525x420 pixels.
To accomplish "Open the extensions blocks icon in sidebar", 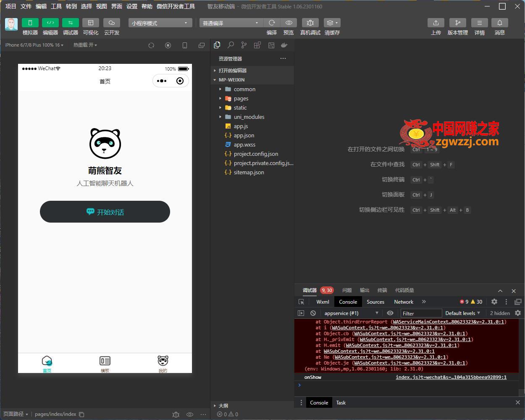I will (x=257, y=45).
